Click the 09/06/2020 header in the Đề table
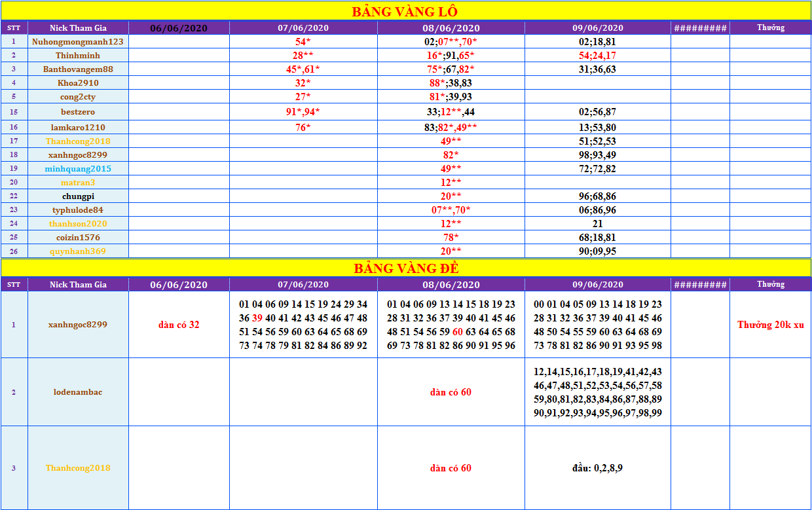Viewport: 812px width, 510px height. click(x=598, y=284)
